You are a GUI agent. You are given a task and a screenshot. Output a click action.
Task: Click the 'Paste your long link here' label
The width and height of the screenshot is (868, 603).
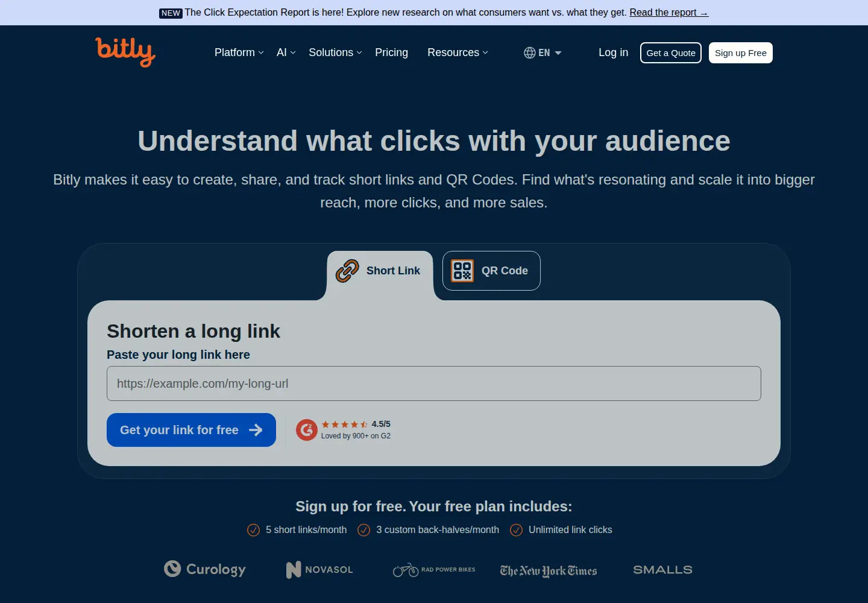tap(178, 355)
